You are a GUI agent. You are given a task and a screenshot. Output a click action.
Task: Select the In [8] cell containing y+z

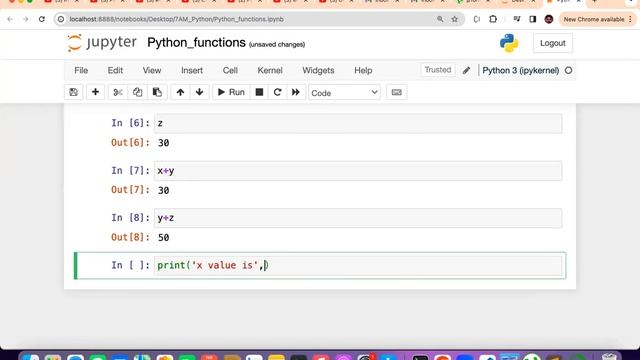(358, 218)
